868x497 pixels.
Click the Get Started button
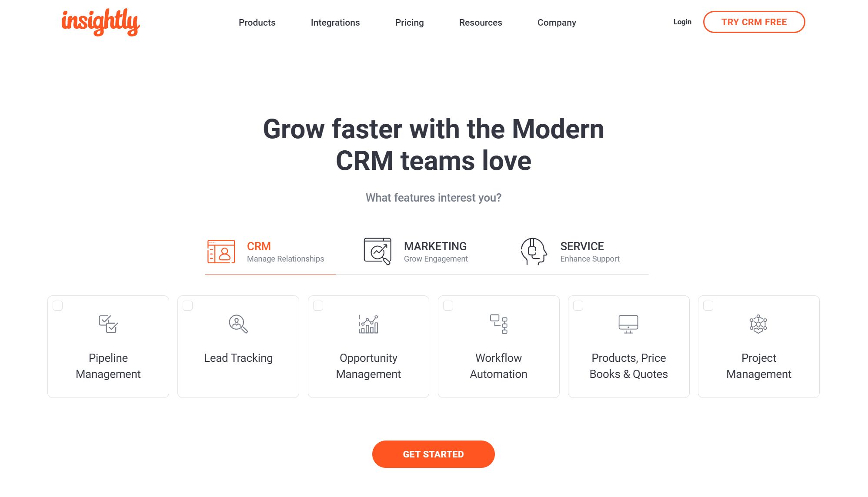434,454
